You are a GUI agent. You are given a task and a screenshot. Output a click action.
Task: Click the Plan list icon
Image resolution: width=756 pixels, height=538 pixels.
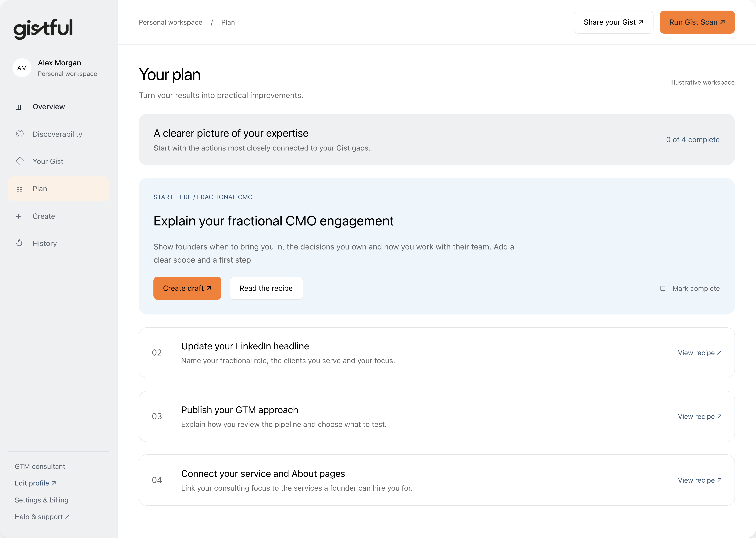(20, 189)
